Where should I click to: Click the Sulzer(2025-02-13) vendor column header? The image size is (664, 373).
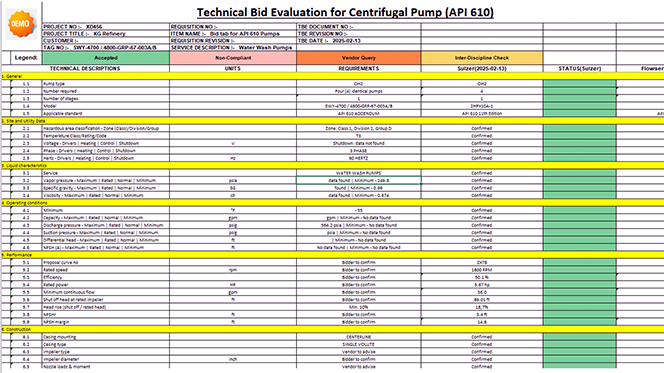point(482,69)
